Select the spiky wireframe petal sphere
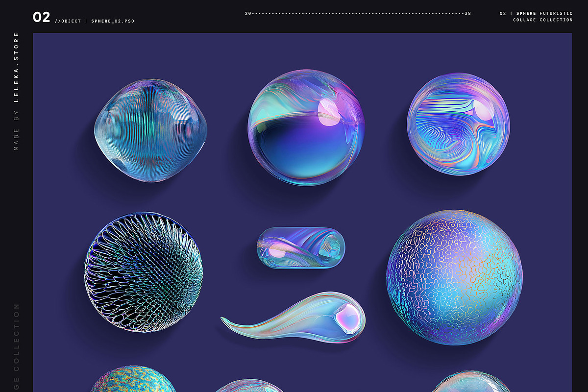The height and width of the screenshot is (392, 588). [x=144, y=271]
